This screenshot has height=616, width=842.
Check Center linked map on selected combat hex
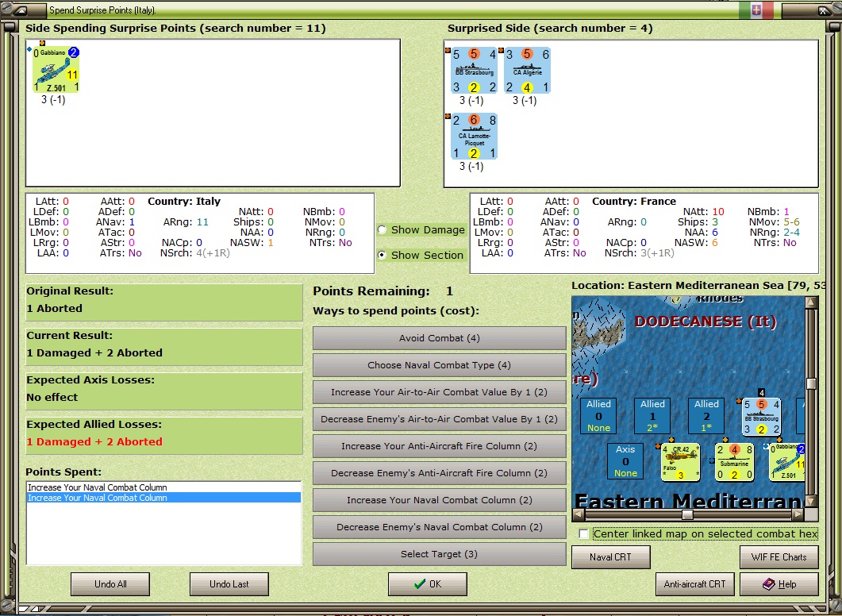[x=584, y=533]
